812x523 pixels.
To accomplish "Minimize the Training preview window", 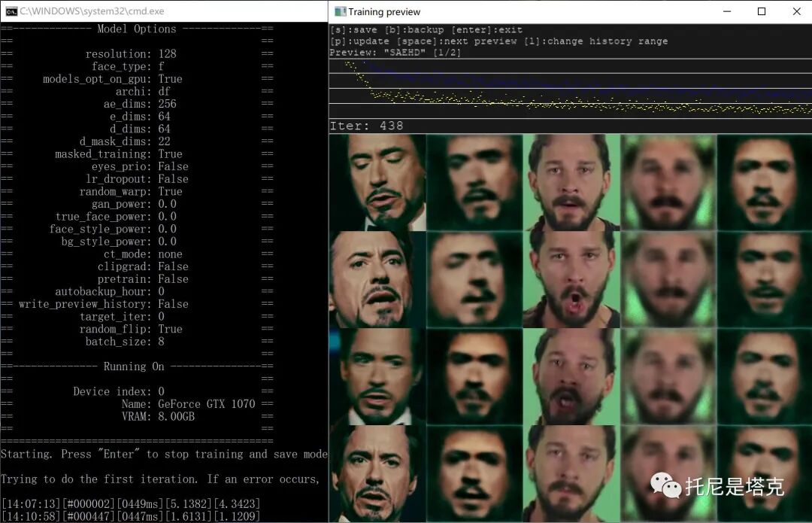I will click(x=727, y=11).
